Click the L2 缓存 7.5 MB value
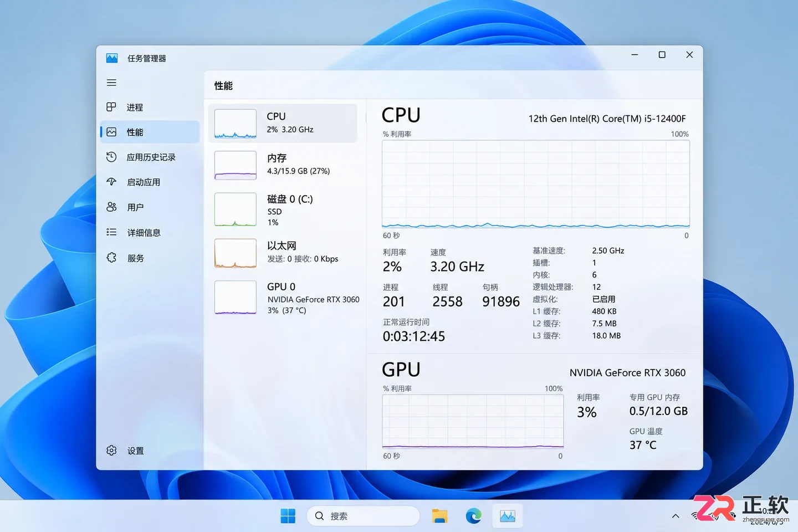Screen dimensions: 798x532 (604, 324)
